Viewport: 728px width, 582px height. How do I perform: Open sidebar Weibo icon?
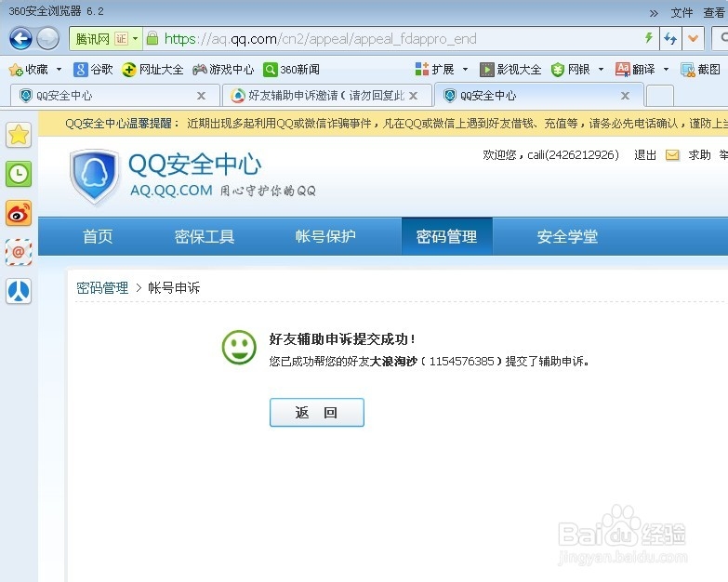(x=19, y=213)
